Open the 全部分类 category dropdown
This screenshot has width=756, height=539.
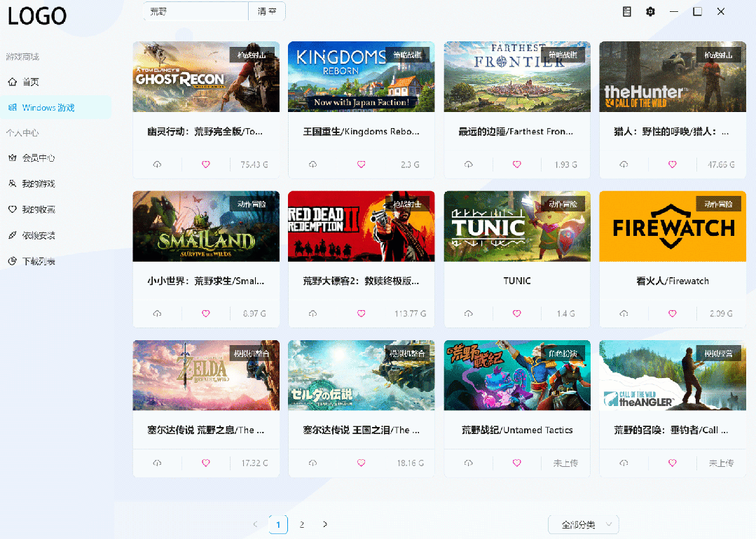pyautogui.click(x=583, y=524)
